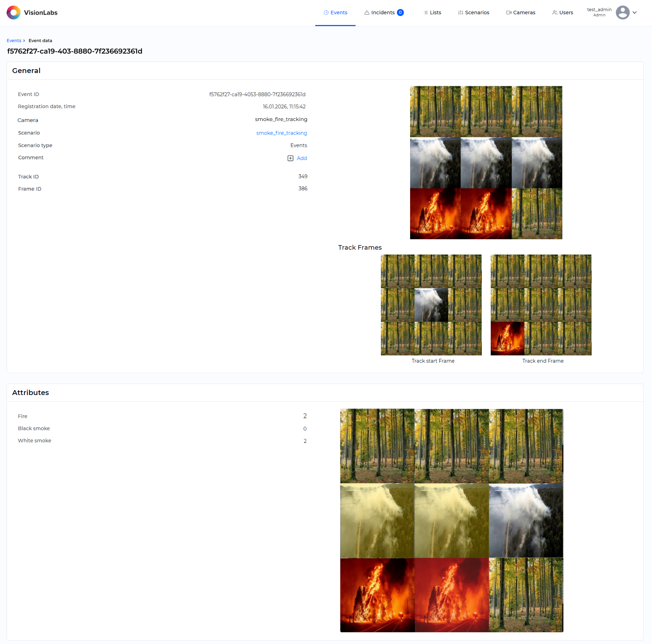Click the Events breadcrumb link

tap(14, 40)
